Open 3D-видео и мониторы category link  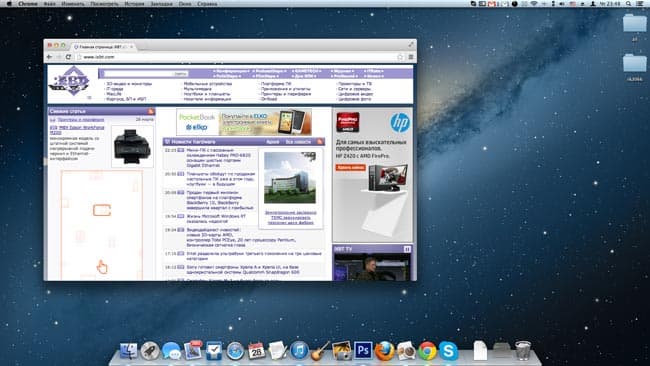coord(129,84)
